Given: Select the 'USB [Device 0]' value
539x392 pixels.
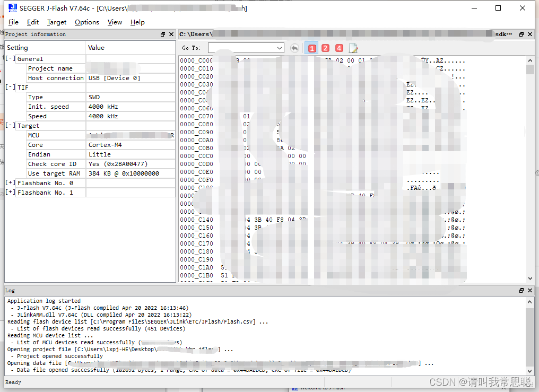Looking at the screenshot, I should 114,78.
